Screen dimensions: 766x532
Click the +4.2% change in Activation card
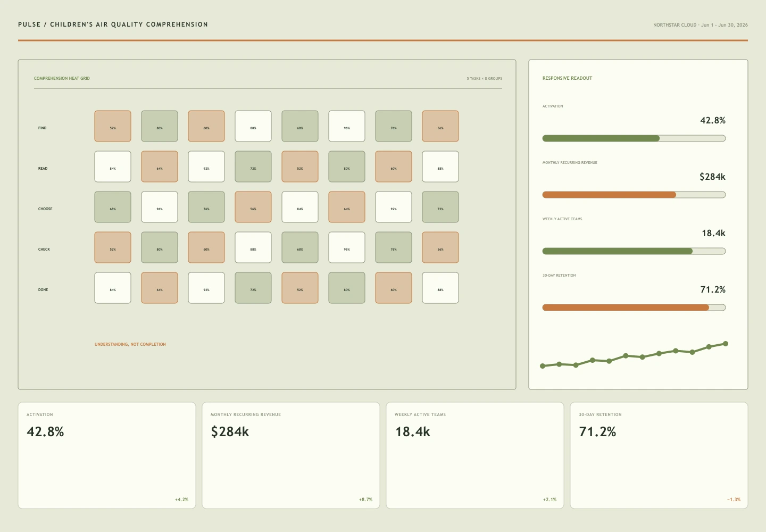181,500
